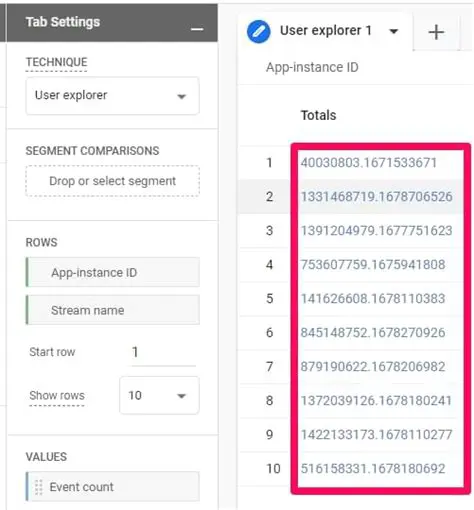The image size is (474, 510).
Task: Click the ROWS section heading
Action: pos(41,242)
